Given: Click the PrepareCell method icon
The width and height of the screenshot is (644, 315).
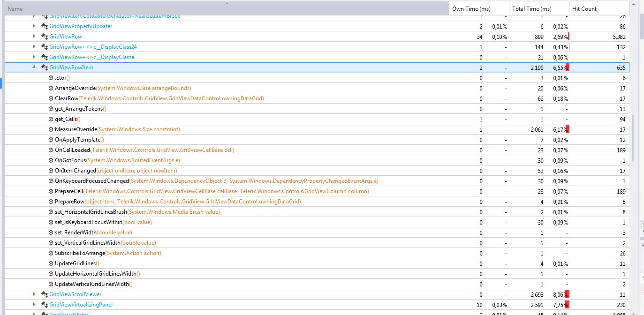Looking at the screenshot, I should (x=51, y=191).
